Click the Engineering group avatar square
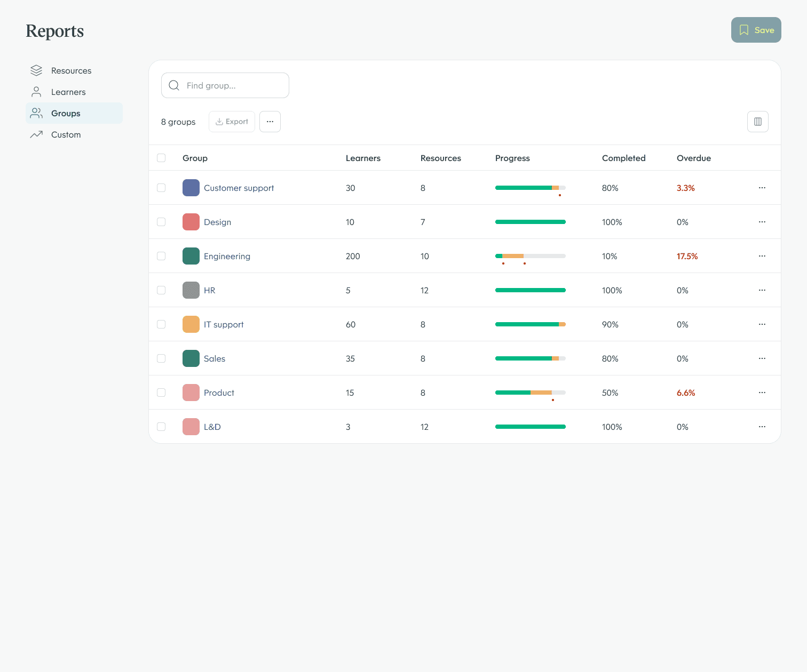Viewport: 807px width, 672px height. 191,256
